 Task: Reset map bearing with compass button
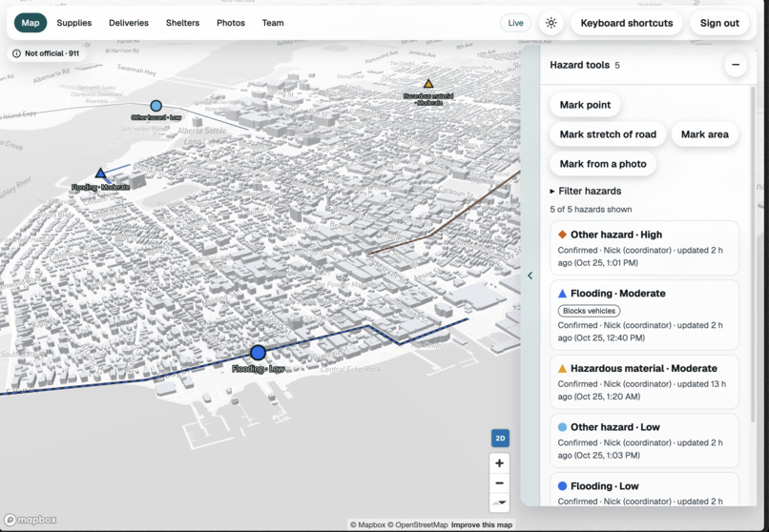[x=499, y=502]
